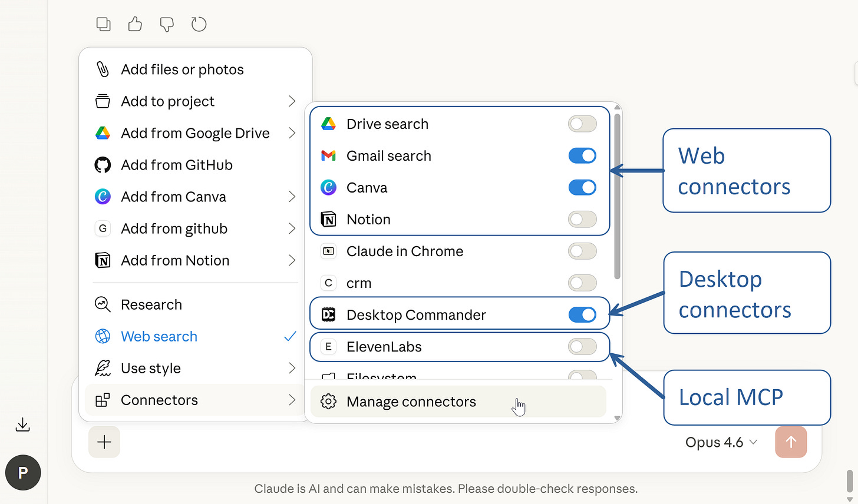This screenshot has height=504, width=858.
Task: Open Manage connectors
Action: click(458, 402)
